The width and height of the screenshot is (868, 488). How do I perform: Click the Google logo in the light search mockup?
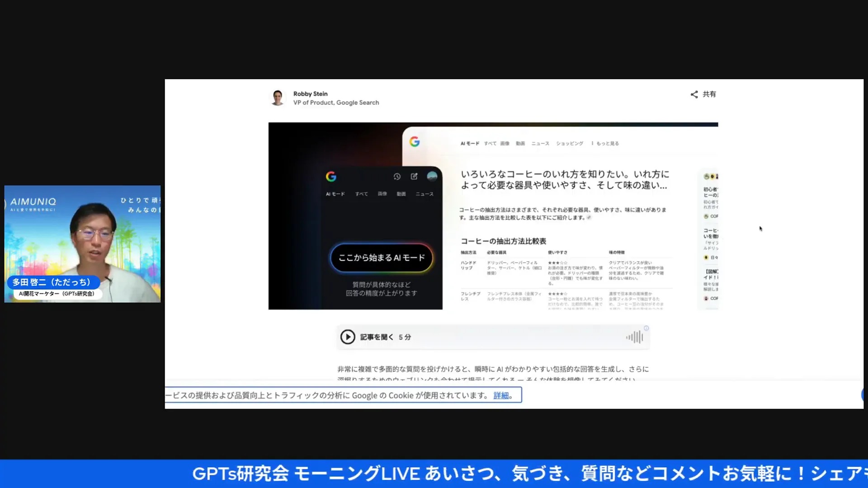click(x=415, y=142)
